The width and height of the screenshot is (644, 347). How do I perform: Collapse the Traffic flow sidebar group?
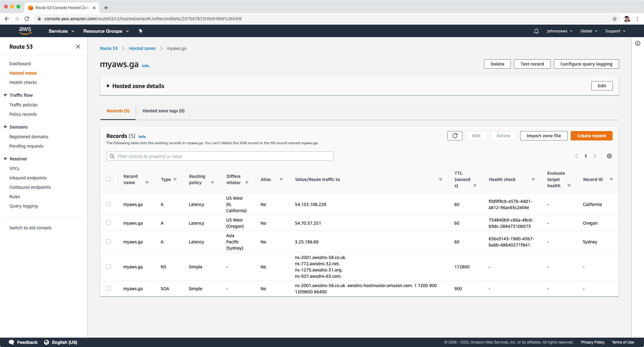5,95
